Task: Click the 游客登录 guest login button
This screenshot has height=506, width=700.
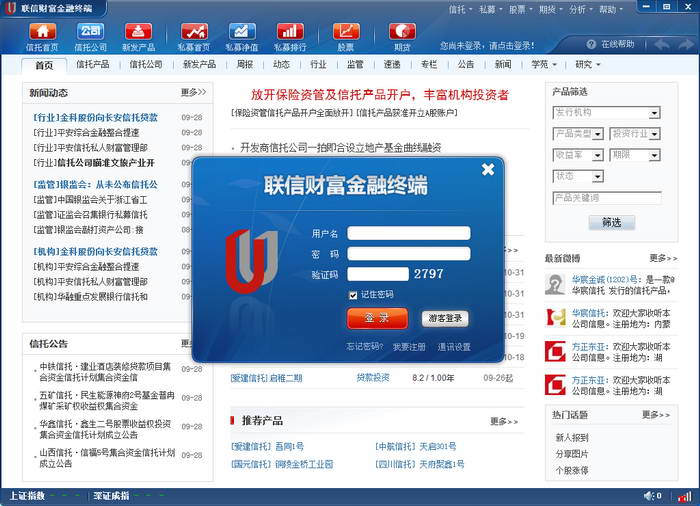Action: coord(445,318)
